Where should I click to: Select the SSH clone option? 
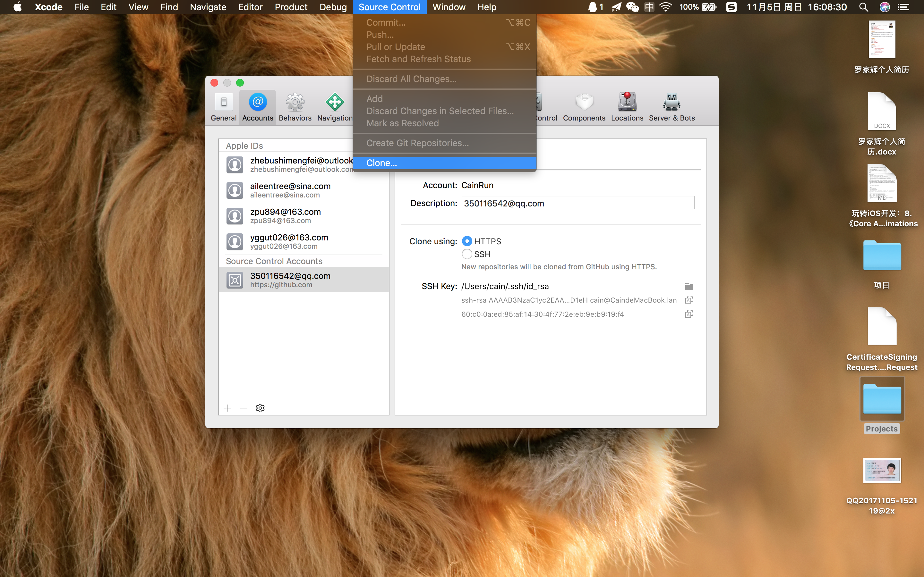coord(467,254)
